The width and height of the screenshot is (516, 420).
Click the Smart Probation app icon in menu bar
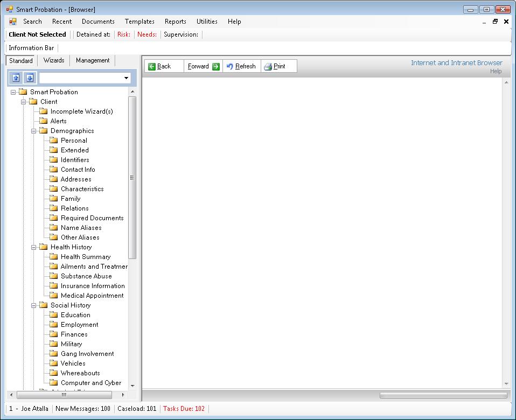[13, 22]
